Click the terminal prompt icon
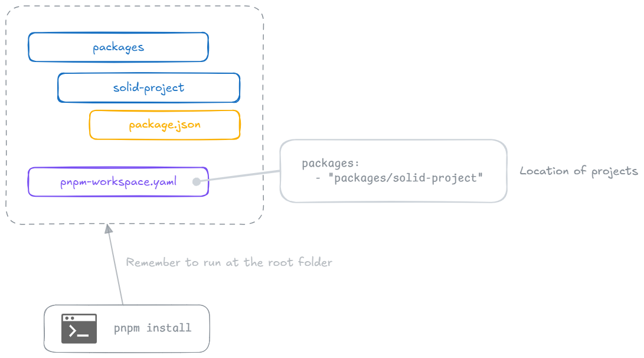Screen dimensions: 644x358 point(79,328)
